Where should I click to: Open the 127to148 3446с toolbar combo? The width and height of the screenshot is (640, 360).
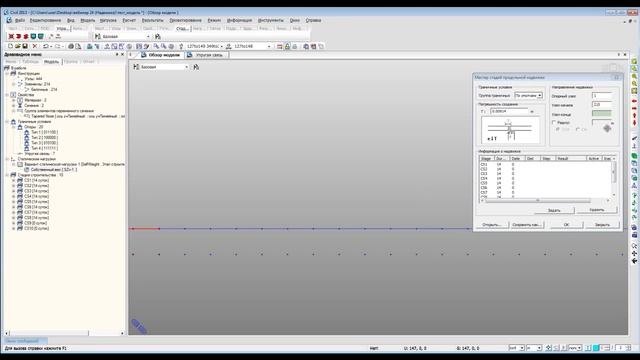[221, 46]
